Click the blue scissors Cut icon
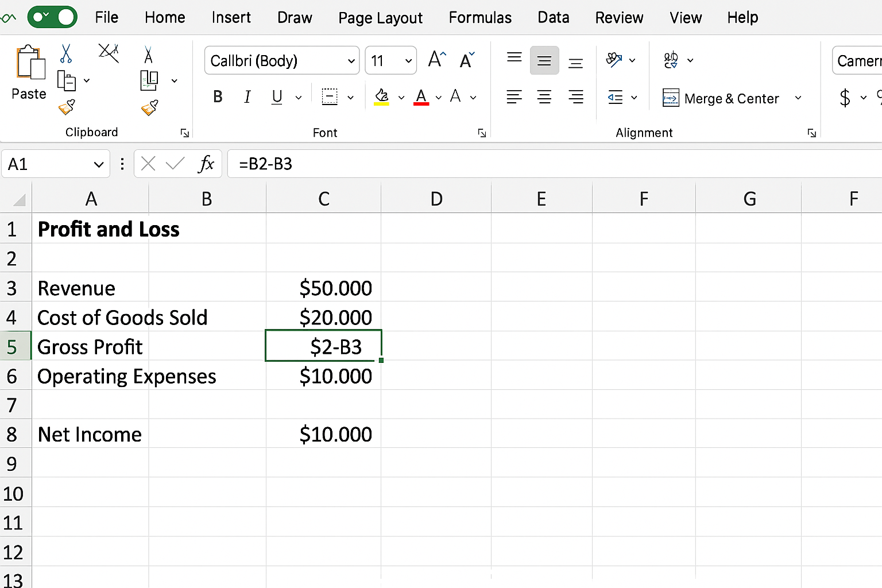 pyautogui.click(x=66, y=54)
